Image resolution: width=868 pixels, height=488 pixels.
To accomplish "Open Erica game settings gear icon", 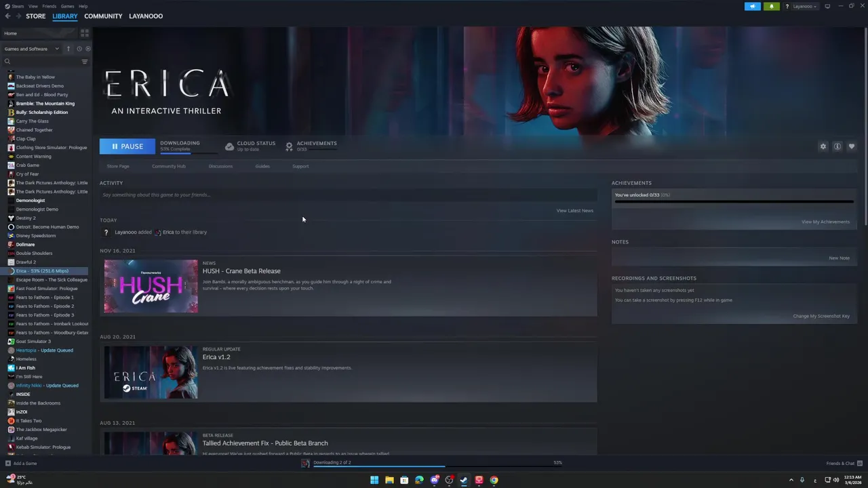I will coord(823,146).
